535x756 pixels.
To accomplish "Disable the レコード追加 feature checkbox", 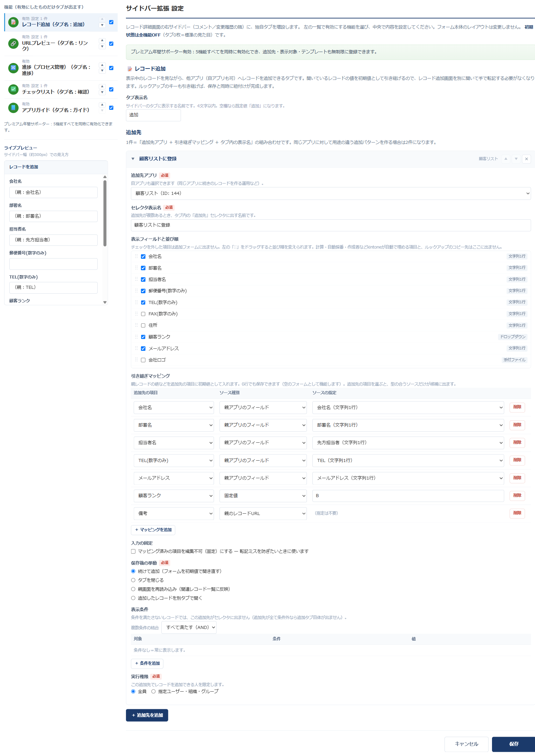I will pos(111,22).
